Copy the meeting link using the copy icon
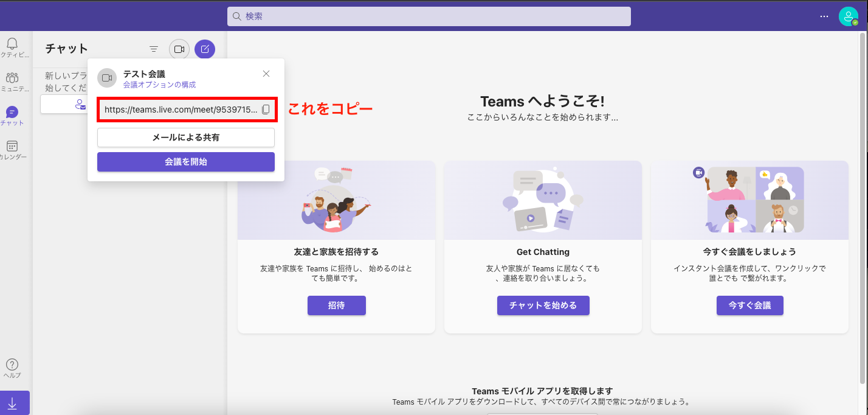This screenshot has height=415, width=868. (x=266, y=110)
